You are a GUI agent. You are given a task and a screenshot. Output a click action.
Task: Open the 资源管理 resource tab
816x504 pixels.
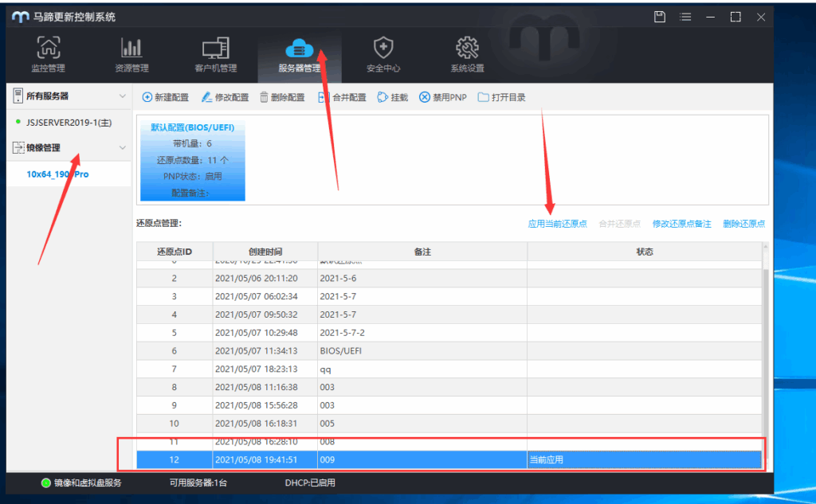pyautogui.click(x=131, y=55)
